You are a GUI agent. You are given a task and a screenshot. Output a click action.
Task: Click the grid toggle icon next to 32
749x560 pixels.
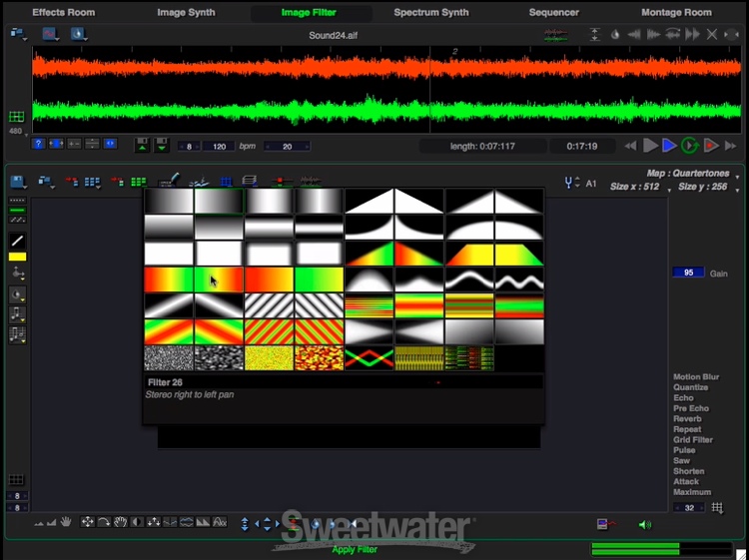coord(717,507)
